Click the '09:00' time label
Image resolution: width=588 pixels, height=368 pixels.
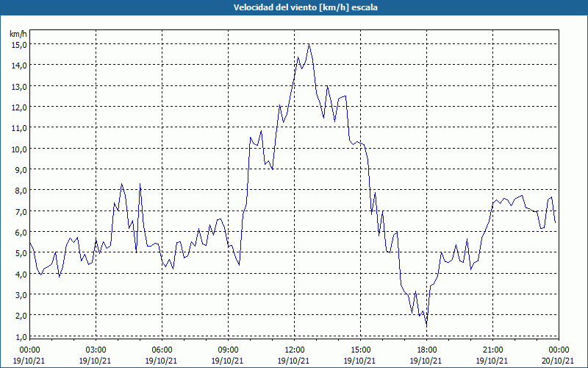coord(228,350)
